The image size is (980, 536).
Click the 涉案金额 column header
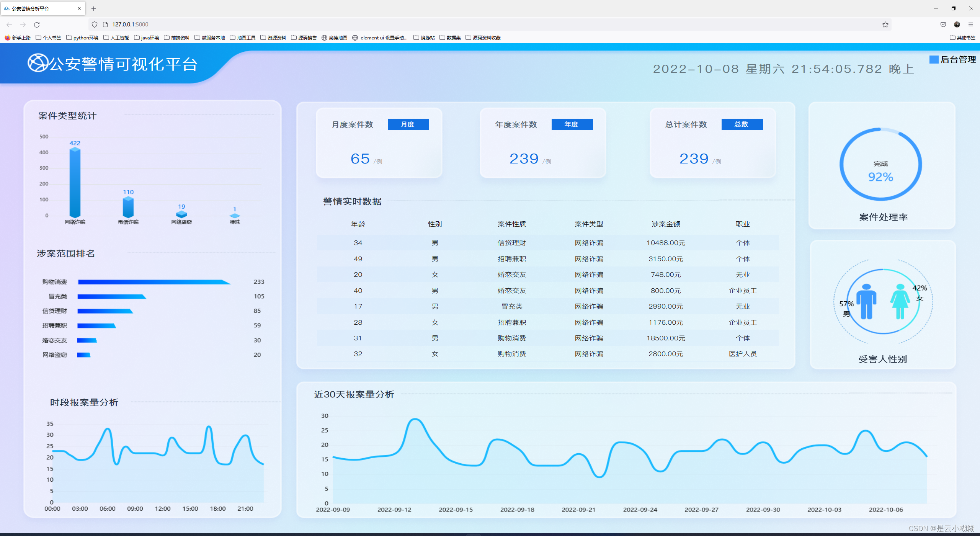666,224
